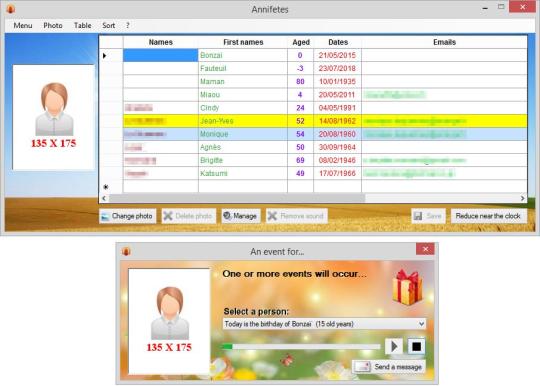Viewport: 540px width, 386px height.
Task: Click the profile photo placeholder in main window
Action: pos(54,117)
